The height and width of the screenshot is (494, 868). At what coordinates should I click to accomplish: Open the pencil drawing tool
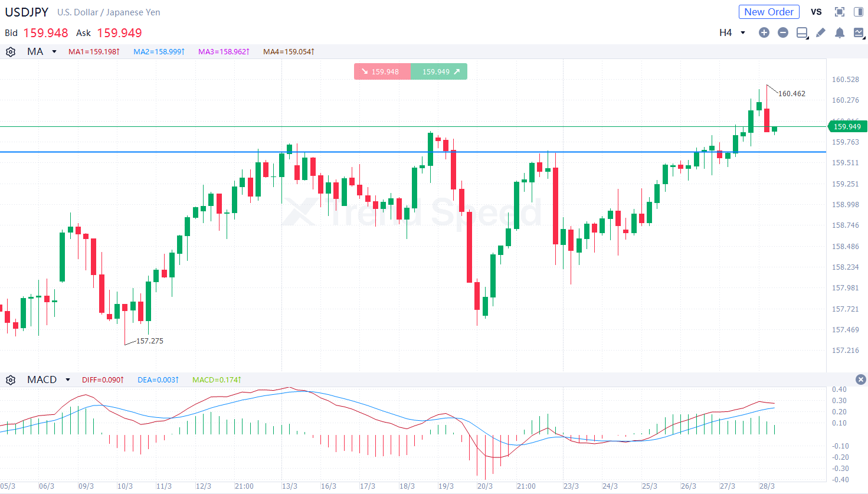coord(820,33)
